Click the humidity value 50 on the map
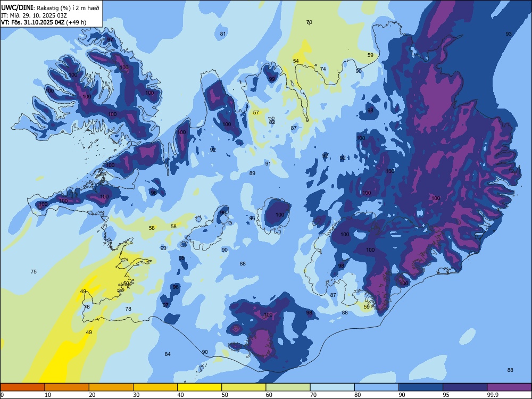532x399 pixels. tap(126, 284)
